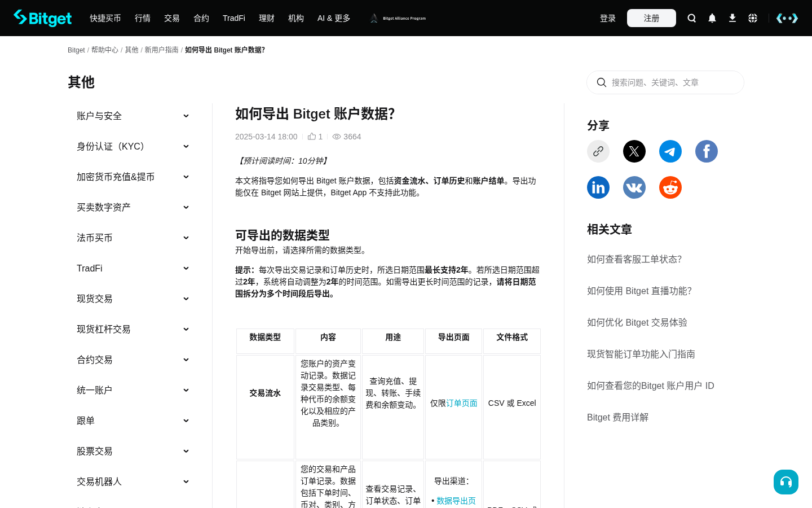Expand 跟单 sidebar section
Image resolution: width=812 pixels, height=508 pixels.
(133, 421)
